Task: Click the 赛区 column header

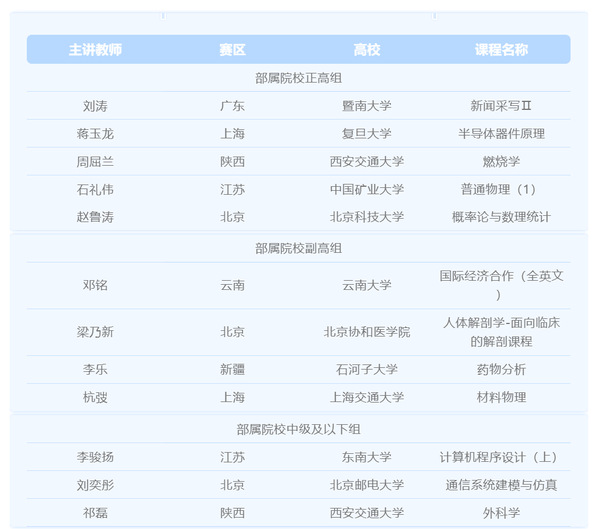Action: [x=232, y=50]
